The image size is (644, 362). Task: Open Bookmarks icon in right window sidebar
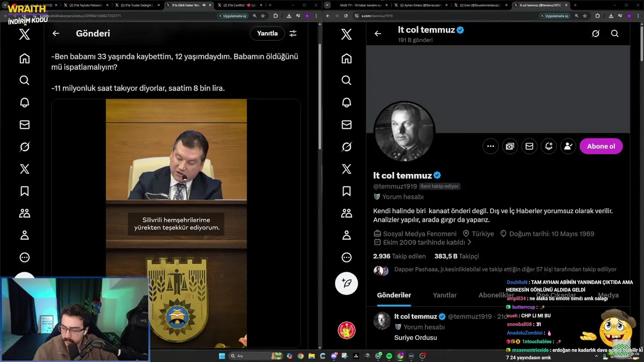[347, 191]
